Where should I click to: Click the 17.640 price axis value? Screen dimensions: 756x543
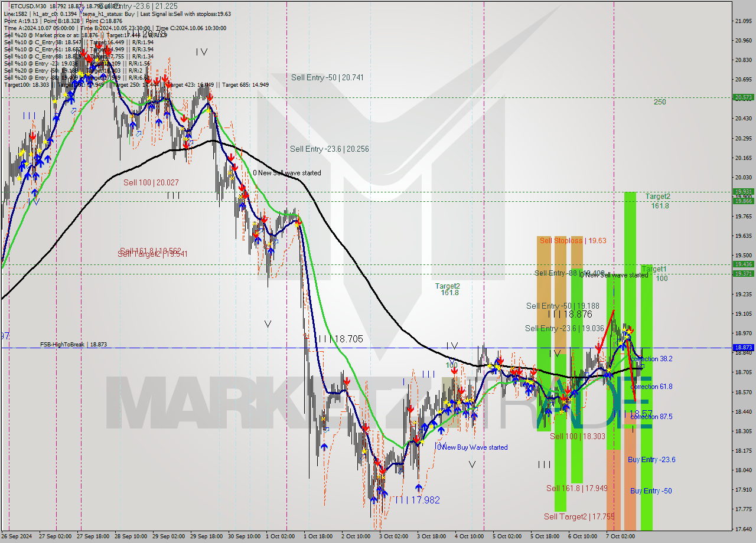point(743,528)
